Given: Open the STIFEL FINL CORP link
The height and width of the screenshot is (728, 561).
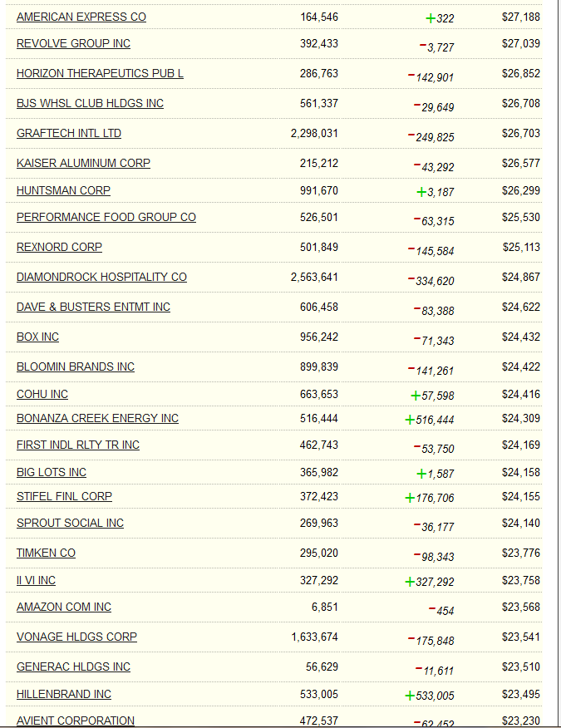Looking at the screenshot, I should [x=65, y=497].
